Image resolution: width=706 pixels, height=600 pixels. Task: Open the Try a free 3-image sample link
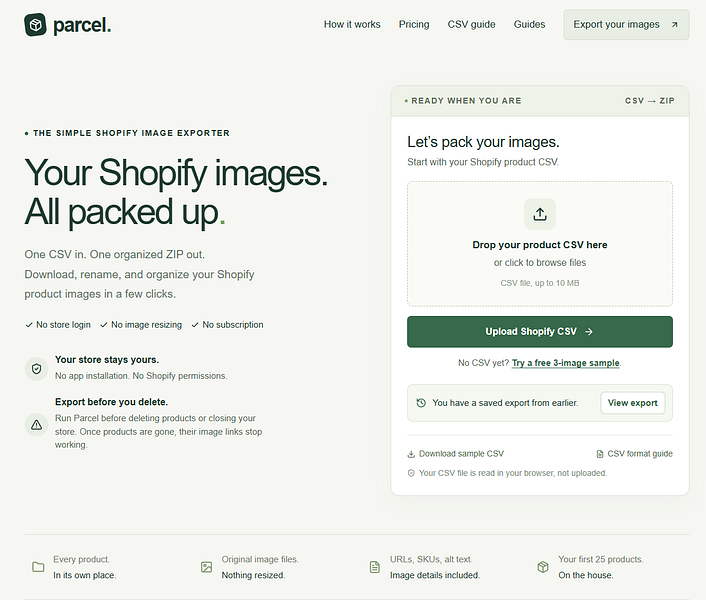coord(566,363)
